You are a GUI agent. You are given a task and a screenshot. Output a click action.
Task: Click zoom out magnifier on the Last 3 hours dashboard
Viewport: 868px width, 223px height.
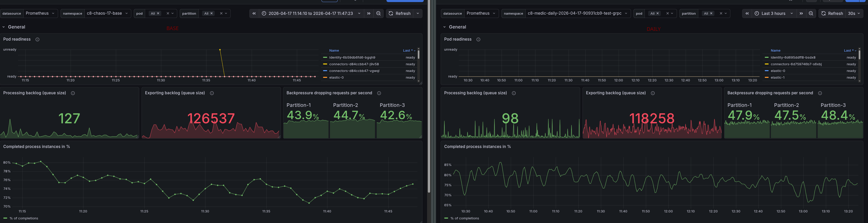[x=811, y=13]
